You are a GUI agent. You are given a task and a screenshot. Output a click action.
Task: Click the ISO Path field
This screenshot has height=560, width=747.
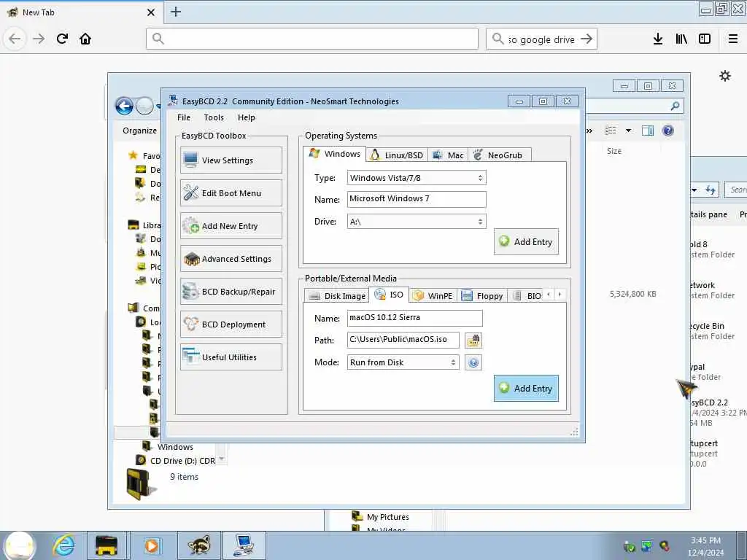pos(403,340)
